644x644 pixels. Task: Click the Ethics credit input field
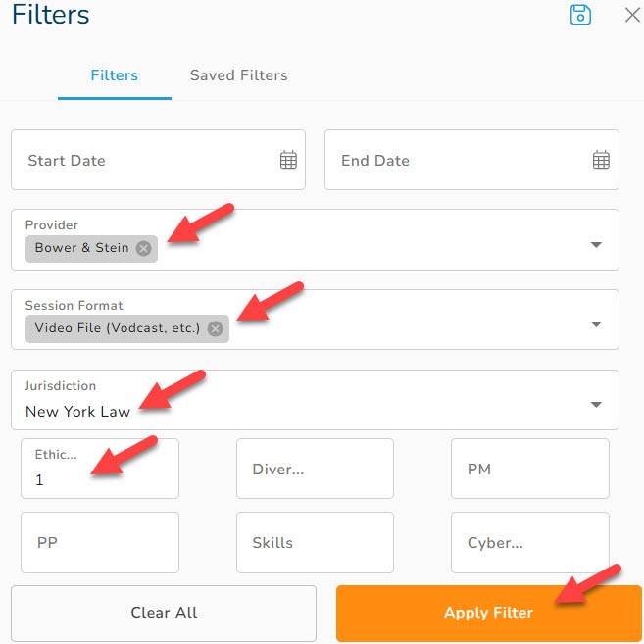[x=100, y=469]
